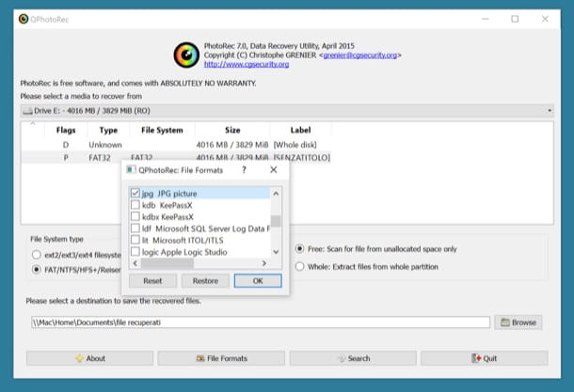Click the drive icon in media dropdown

click(27, 111)
